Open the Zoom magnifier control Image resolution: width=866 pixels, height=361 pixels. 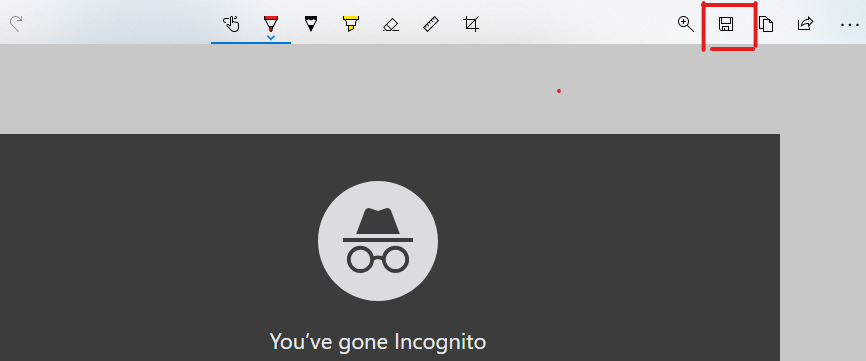point(685,24)
